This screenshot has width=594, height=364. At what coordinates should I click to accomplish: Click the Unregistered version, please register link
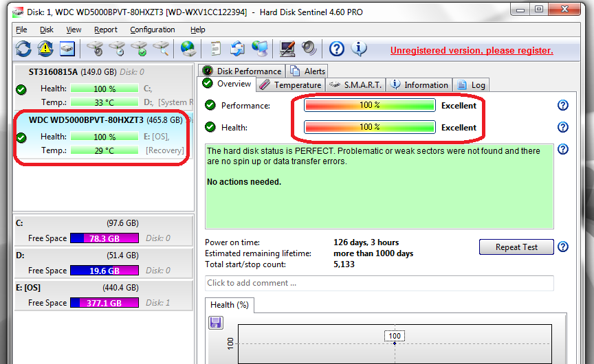point(472,50)
